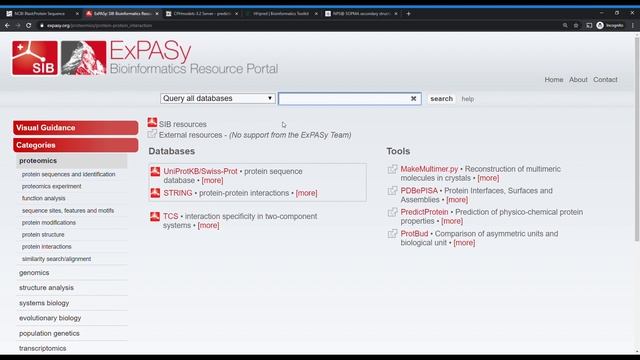Open the Incognito profile indicator
Viewport: 640px width, 360px height.
[x=610, y=25]
